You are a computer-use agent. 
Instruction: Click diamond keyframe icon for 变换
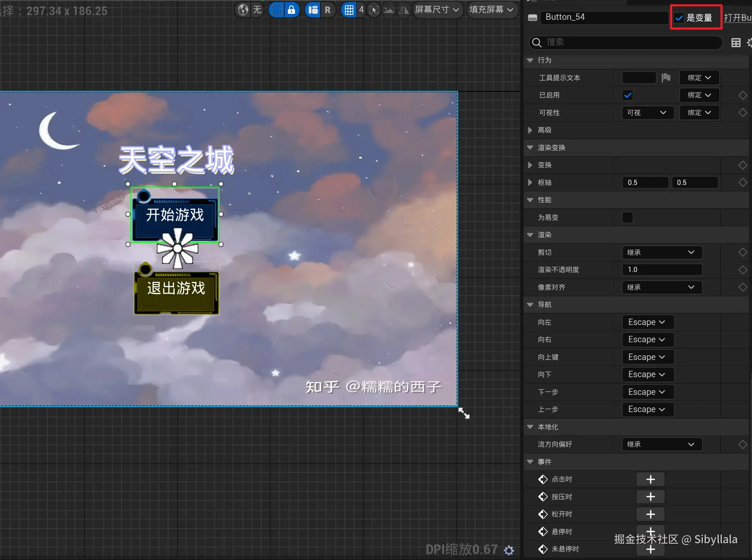coord(743,165)
